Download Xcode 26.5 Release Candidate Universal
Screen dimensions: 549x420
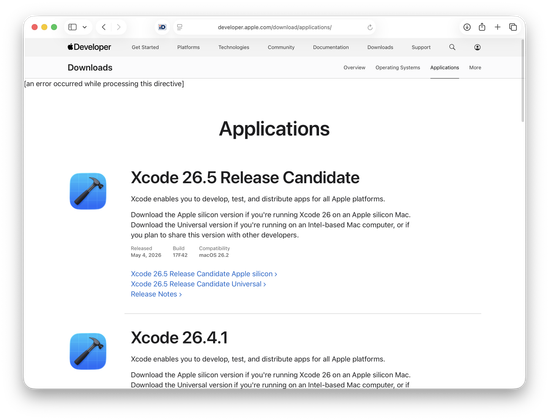point(198,284)
